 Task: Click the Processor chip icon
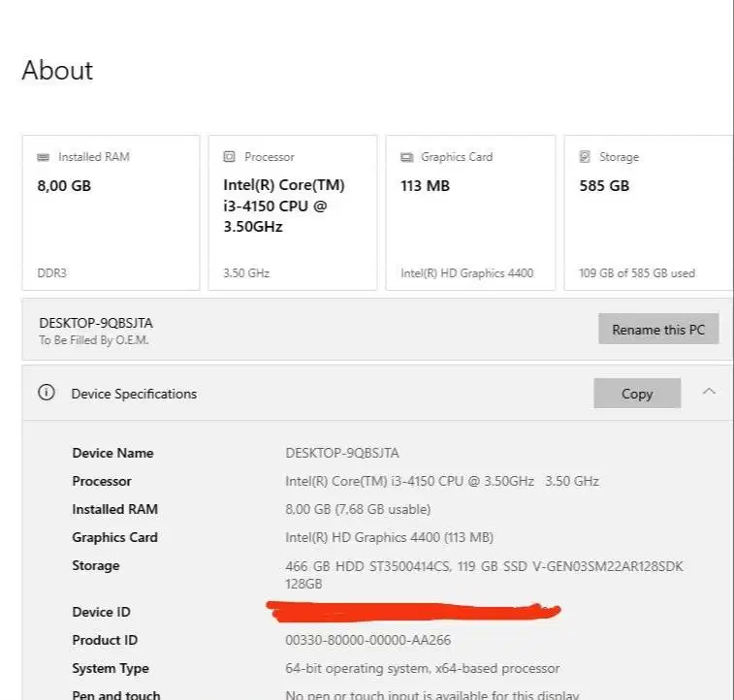tap(229, 157)
